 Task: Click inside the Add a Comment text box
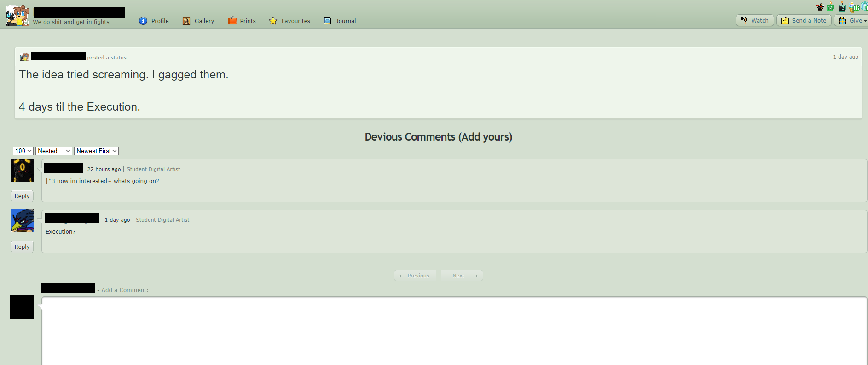[454, 331]
